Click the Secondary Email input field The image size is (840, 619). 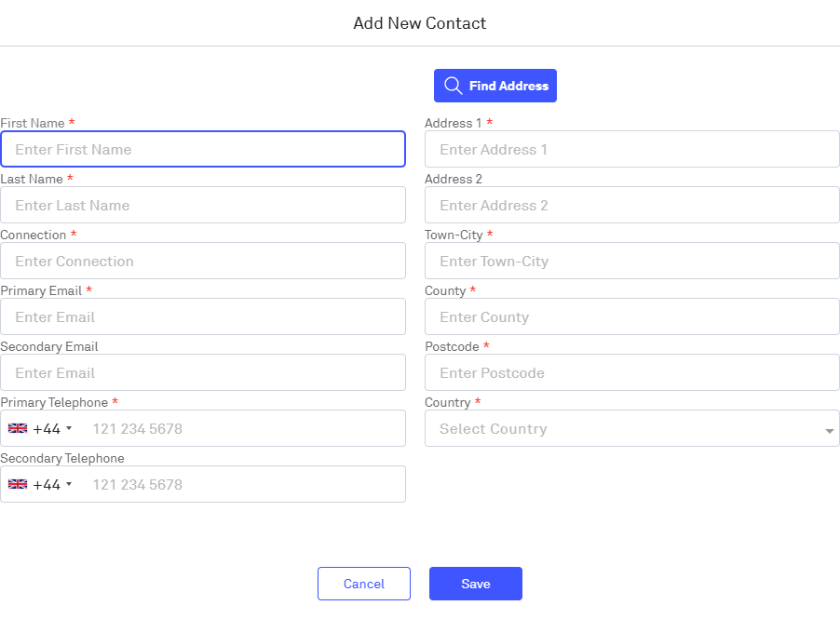(x=203, y=372)
